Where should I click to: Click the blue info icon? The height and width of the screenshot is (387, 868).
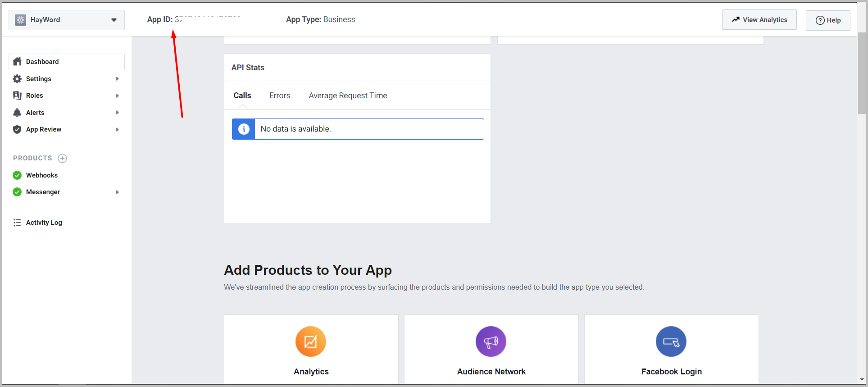tap(244, 129)
